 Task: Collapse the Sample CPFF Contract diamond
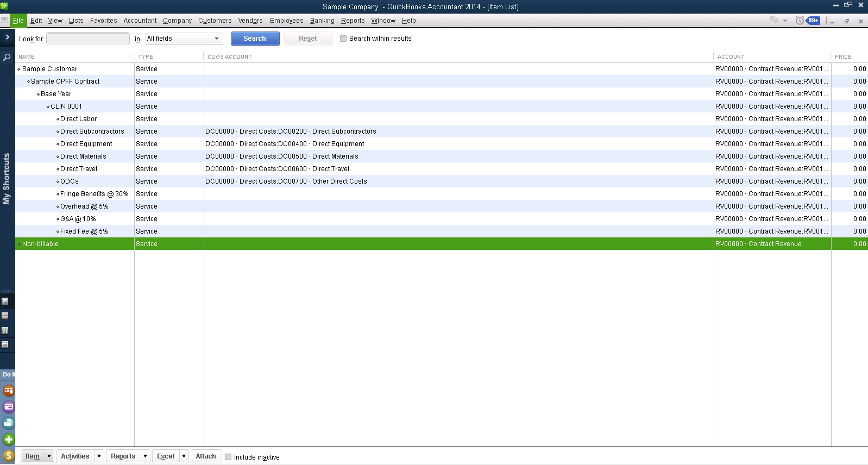(x=28, y=81)
